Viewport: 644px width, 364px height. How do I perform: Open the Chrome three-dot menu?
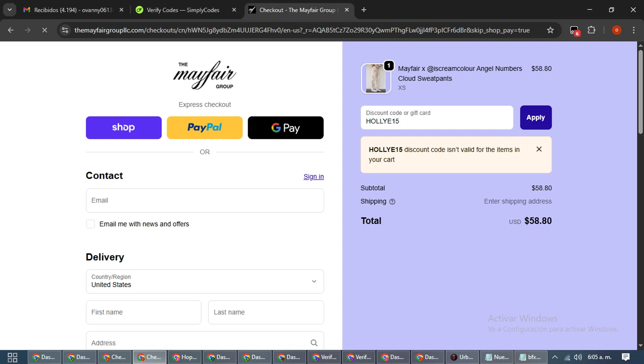(634, 30)
